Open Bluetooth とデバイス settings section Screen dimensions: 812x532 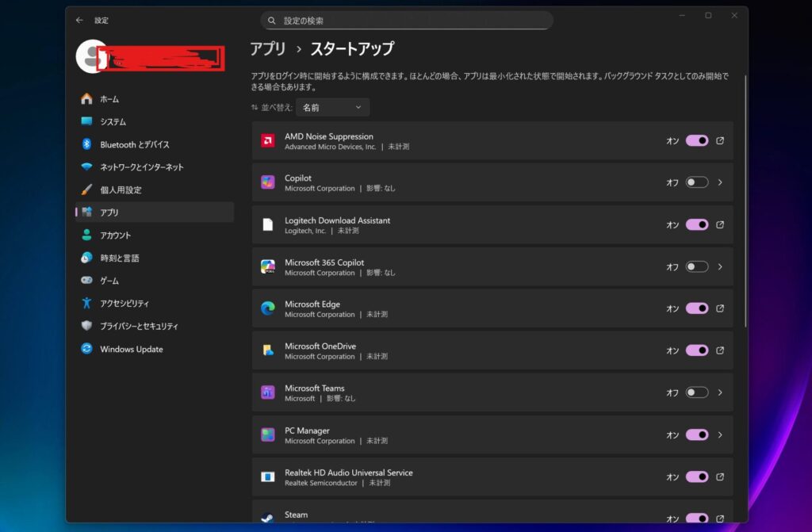click(x=134, y=144)
